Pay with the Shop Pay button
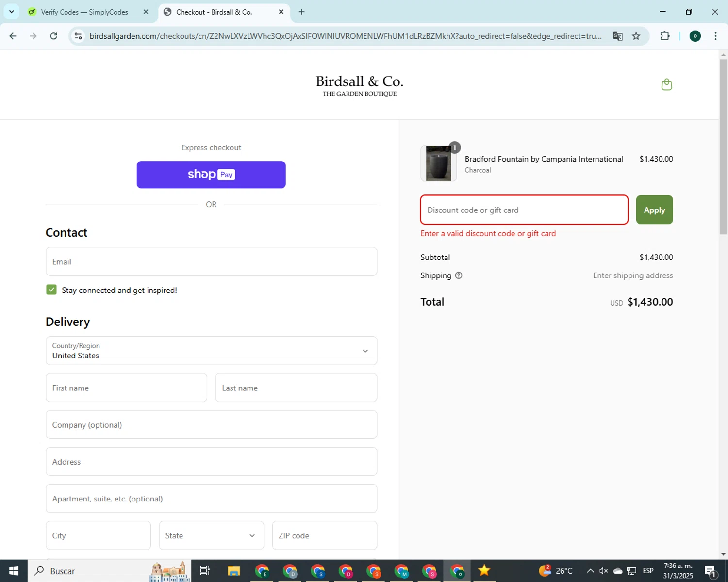 coord(211,175)
